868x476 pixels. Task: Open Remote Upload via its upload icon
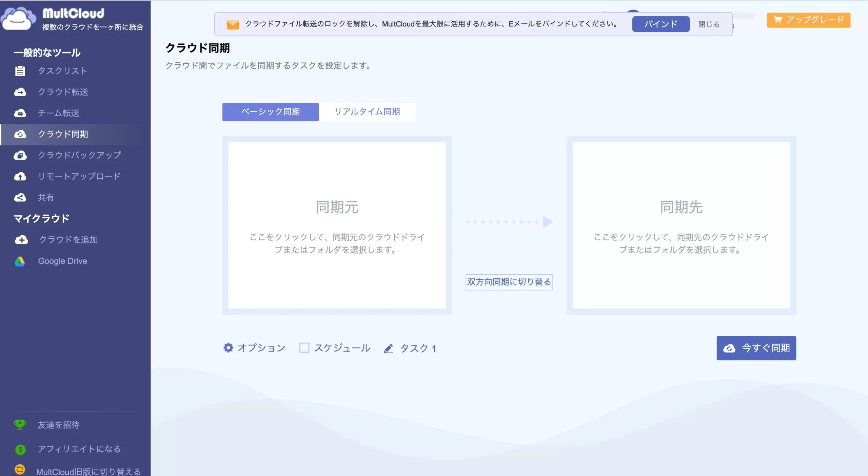pos(20,176)
